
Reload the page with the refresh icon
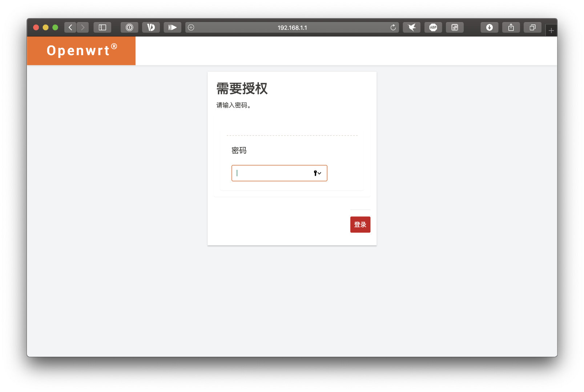(393, 28)
